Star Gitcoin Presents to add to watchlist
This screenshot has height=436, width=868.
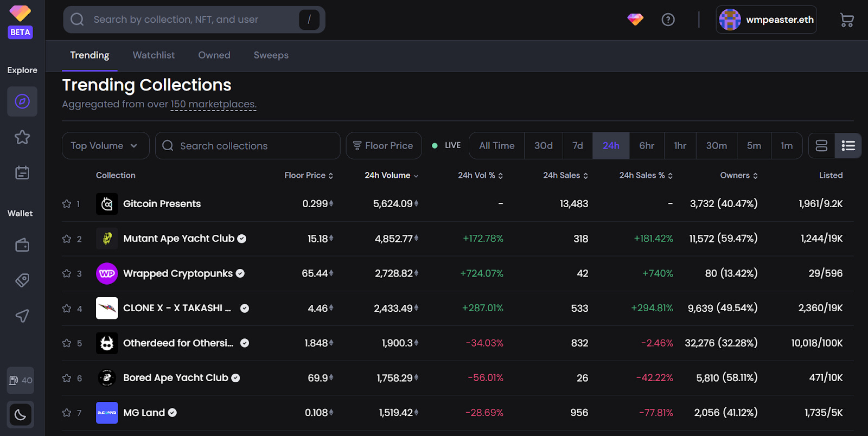(x=67, y=204)
